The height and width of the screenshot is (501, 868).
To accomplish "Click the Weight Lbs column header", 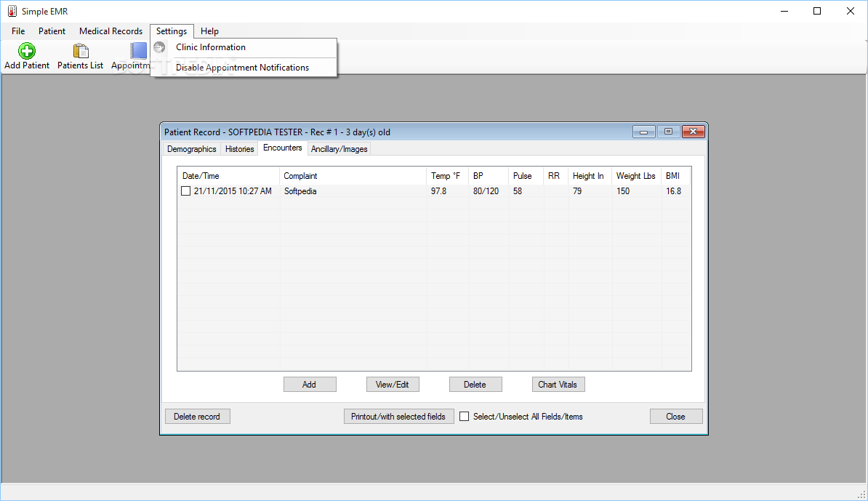I will pos(637,176).
